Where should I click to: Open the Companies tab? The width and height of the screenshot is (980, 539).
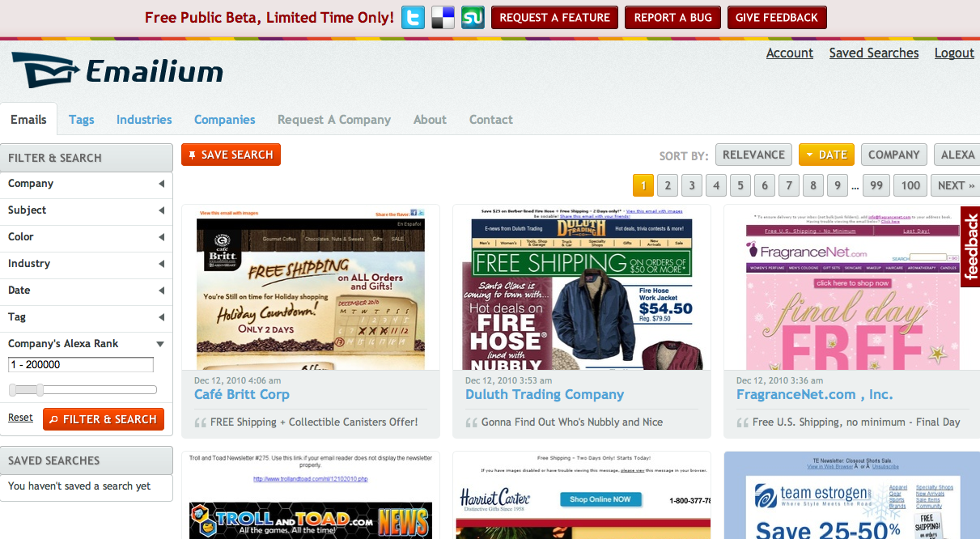tap(225, 119)
